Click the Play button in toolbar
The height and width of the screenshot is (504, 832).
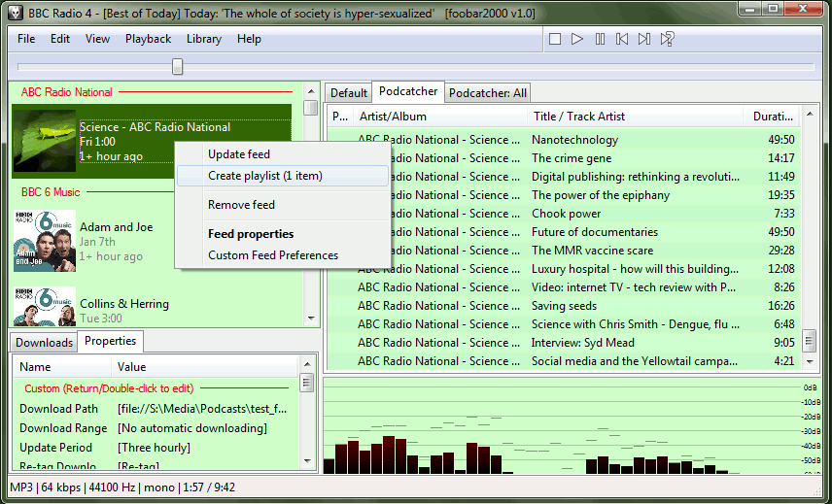[x=577, y=39]
